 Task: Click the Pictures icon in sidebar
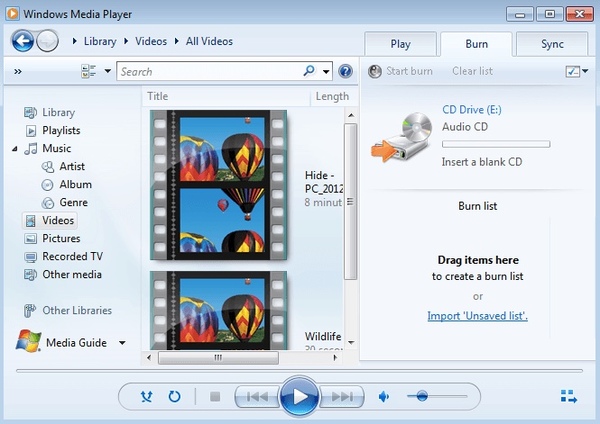(x=30, y=239)
